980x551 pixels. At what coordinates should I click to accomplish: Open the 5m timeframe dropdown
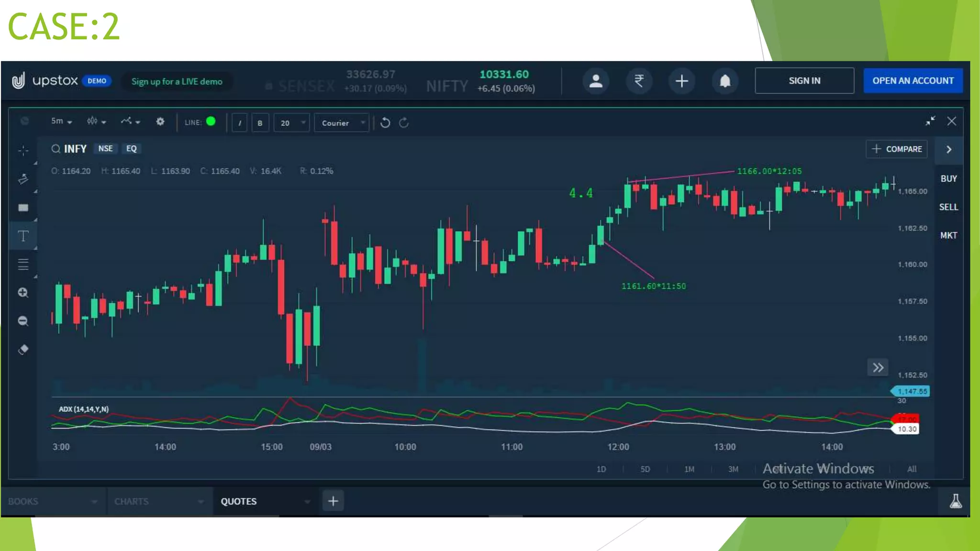pos(61,121)
